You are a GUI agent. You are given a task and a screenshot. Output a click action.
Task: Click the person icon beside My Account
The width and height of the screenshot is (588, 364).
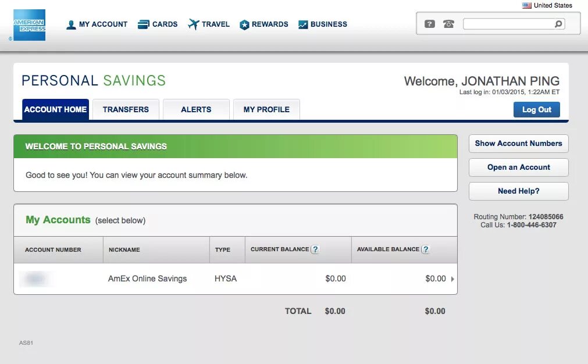(x=71, y=25)
